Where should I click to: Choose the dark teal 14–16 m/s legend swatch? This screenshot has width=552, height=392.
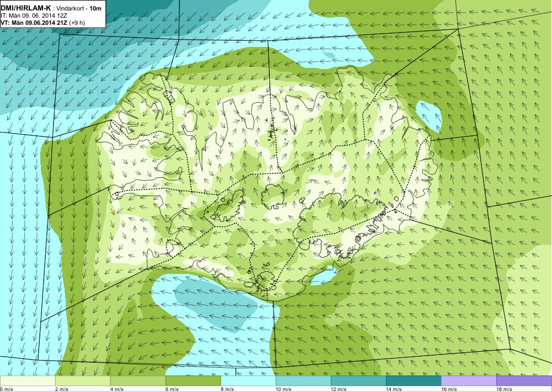point(413,381)
